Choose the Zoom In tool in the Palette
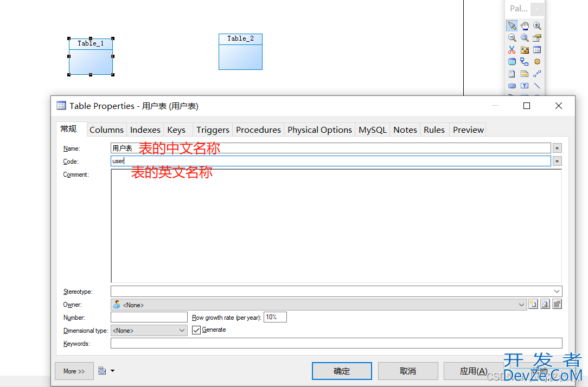588x387 pixels. [x=537, y=26]
